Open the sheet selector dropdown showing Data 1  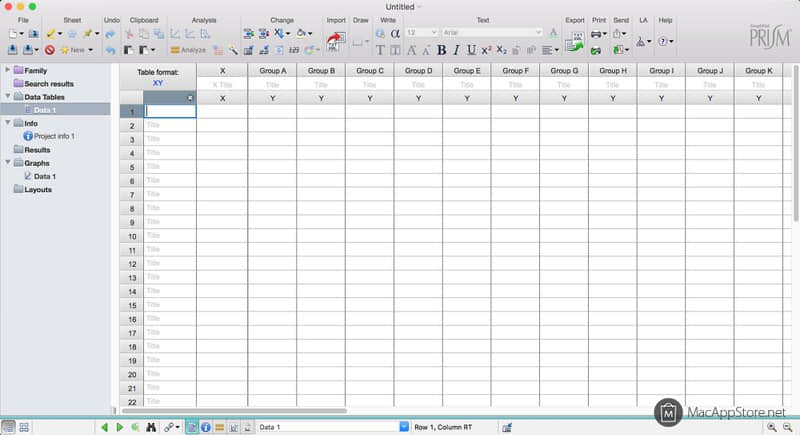pos(404,427)
